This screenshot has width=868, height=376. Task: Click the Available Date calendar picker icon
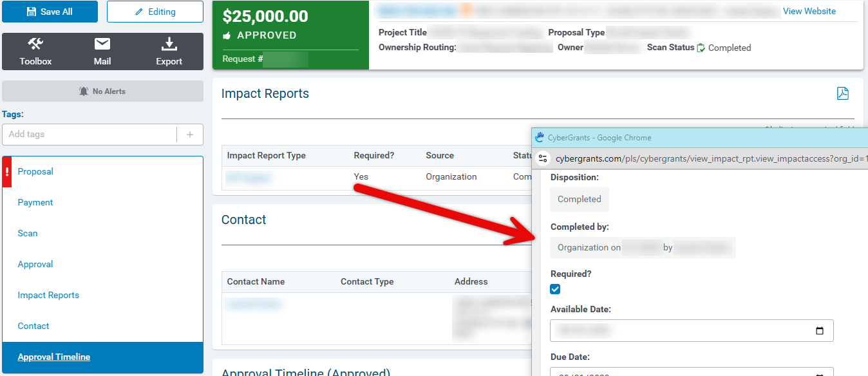pyautogui.click(x=820, y=331)
